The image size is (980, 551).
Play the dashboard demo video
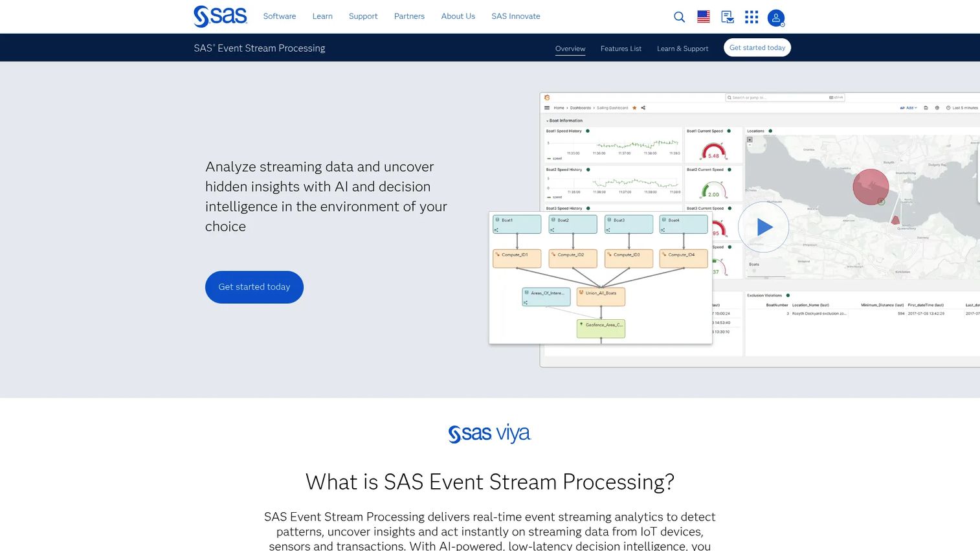(x=764, y=227)
